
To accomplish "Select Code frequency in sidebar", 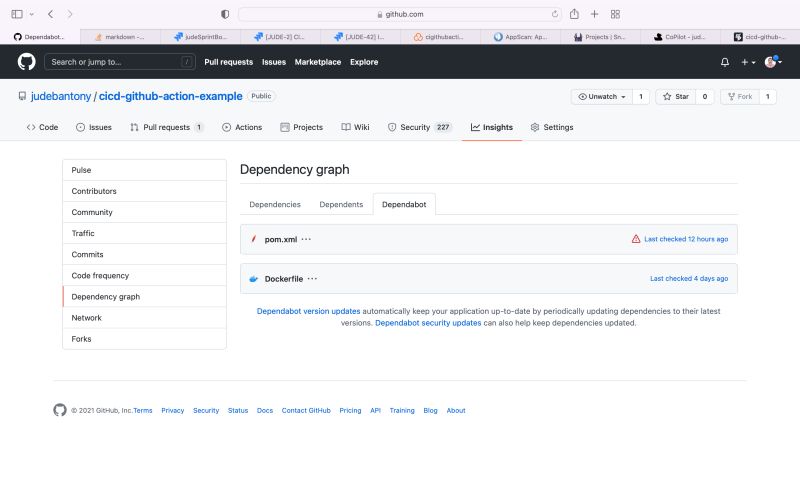I will pyautogui.click(x=144, y=276).
